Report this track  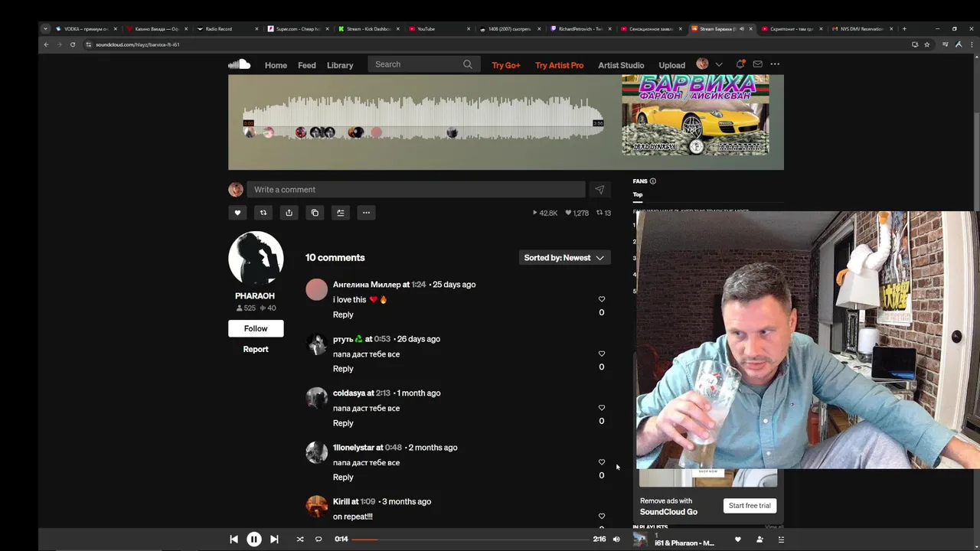[x=256, y=349]
